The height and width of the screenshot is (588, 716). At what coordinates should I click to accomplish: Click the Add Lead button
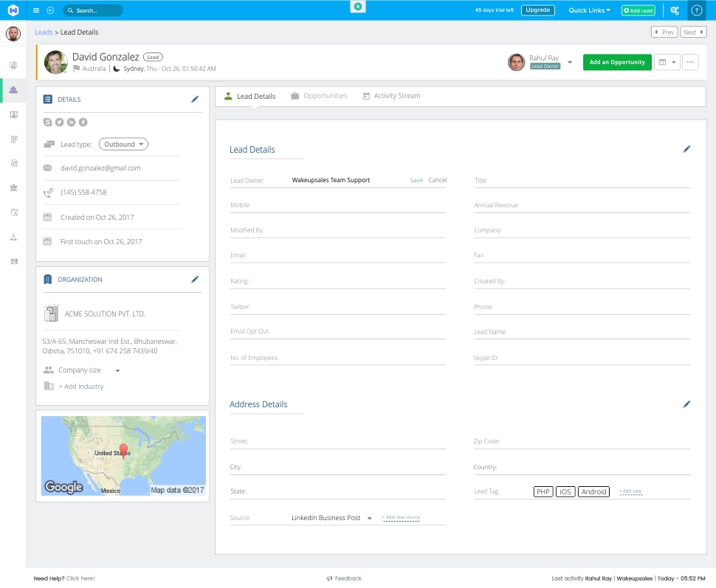pyautogui.click(x=638, y=10)
